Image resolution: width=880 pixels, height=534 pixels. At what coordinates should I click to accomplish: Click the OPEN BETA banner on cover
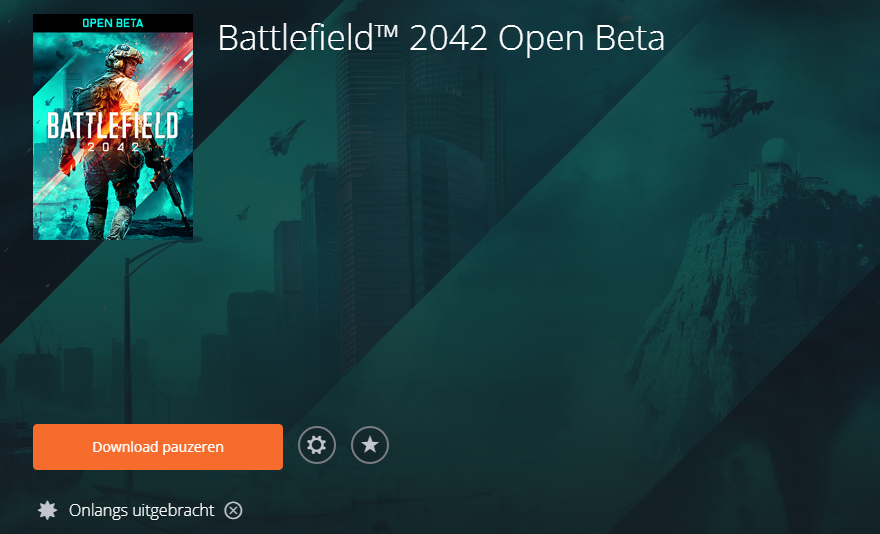(113, 23)
